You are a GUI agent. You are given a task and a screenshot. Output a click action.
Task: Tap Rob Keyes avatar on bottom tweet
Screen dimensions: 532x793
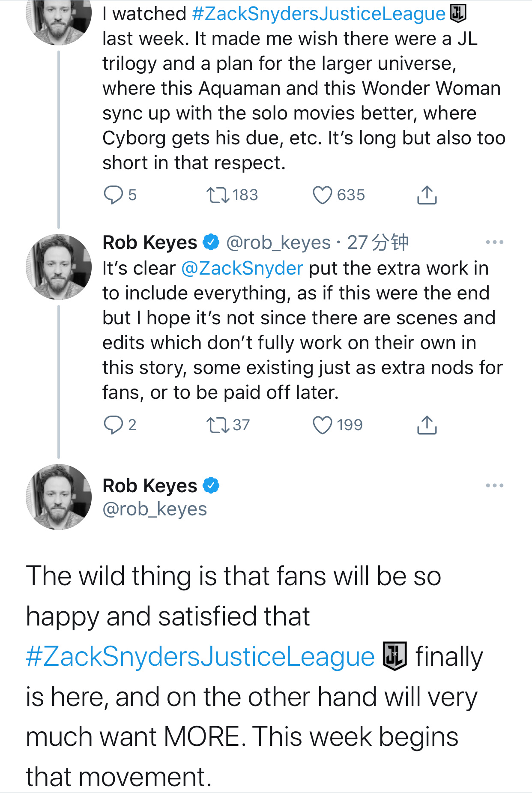coord(59,497)
